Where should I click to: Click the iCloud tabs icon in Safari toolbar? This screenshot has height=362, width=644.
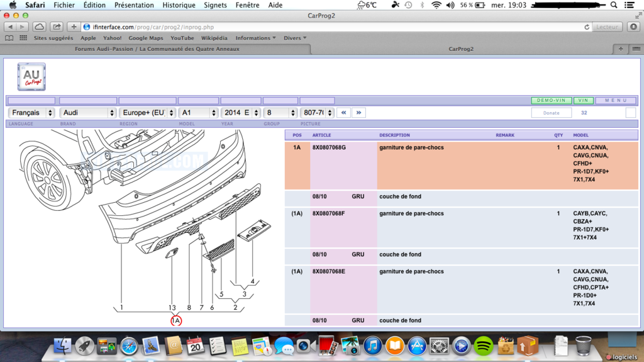[x=39, y=27]
